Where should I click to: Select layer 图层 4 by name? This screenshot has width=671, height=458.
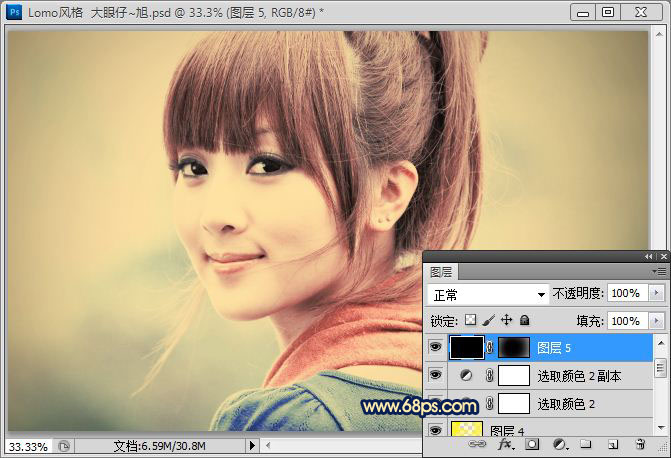pyautogui.click(x=507, y=430)
